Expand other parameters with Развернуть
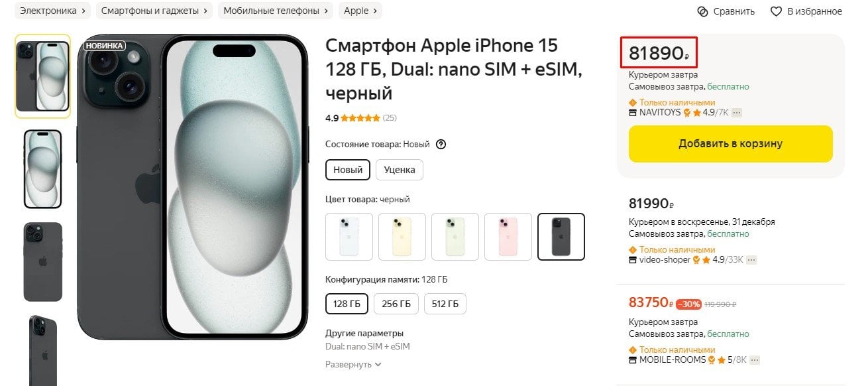This screenshot has height=386, width=868. 353,364
